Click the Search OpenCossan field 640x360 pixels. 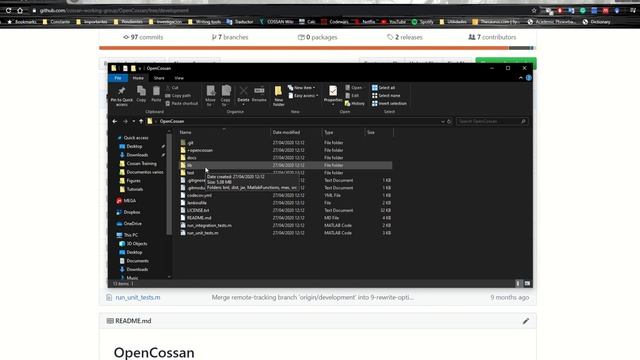pos(491,121)
